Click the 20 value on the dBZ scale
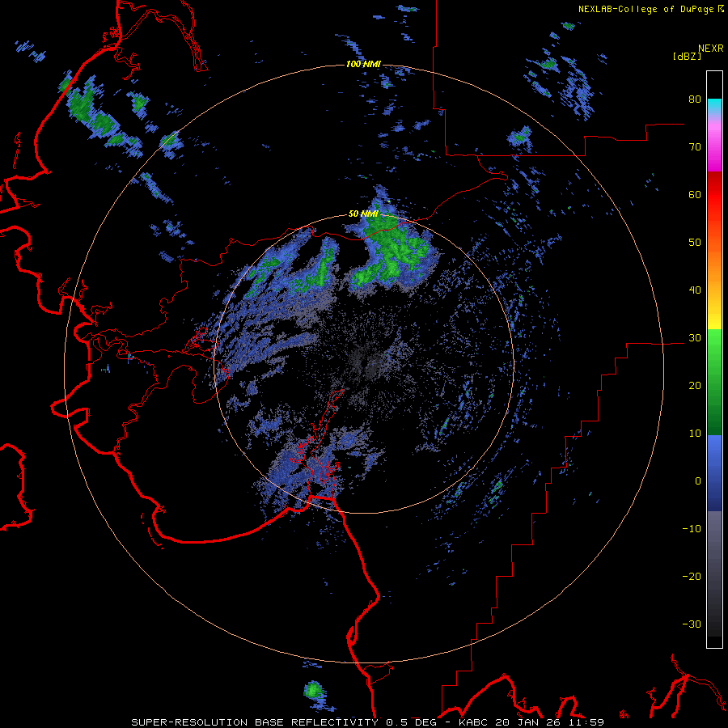This screenshot has height=728, width=728. [x=695, y=386]
